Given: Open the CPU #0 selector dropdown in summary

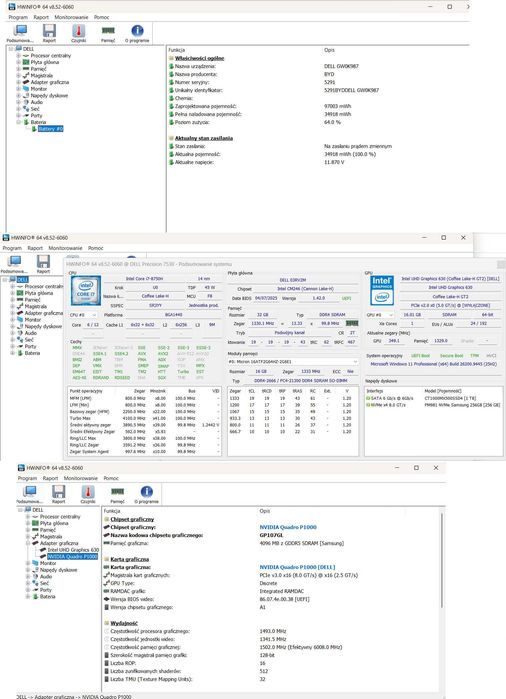Looking at the screenshot, I should (83, 315).
